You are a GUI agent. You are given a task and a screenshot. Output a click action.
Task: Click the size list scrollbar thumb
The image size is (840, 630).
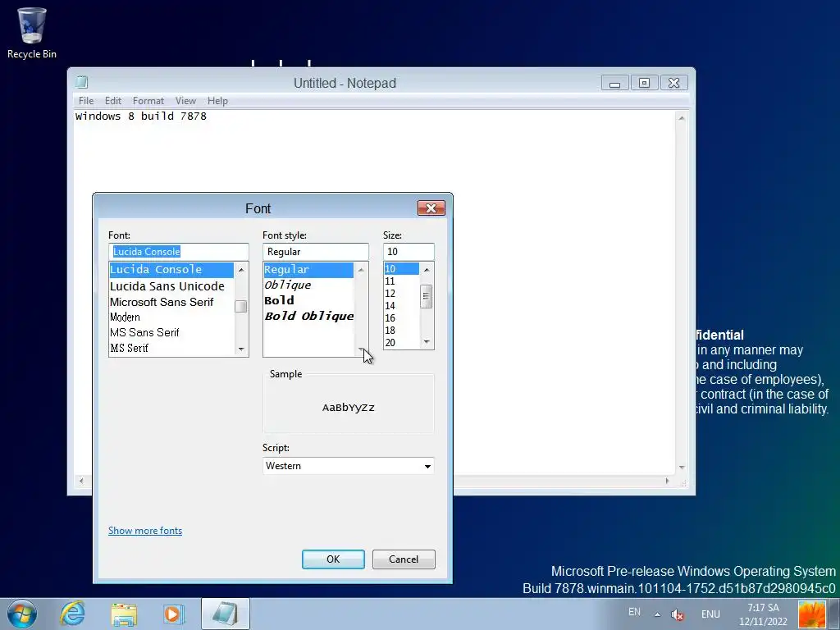pos(427,296)
